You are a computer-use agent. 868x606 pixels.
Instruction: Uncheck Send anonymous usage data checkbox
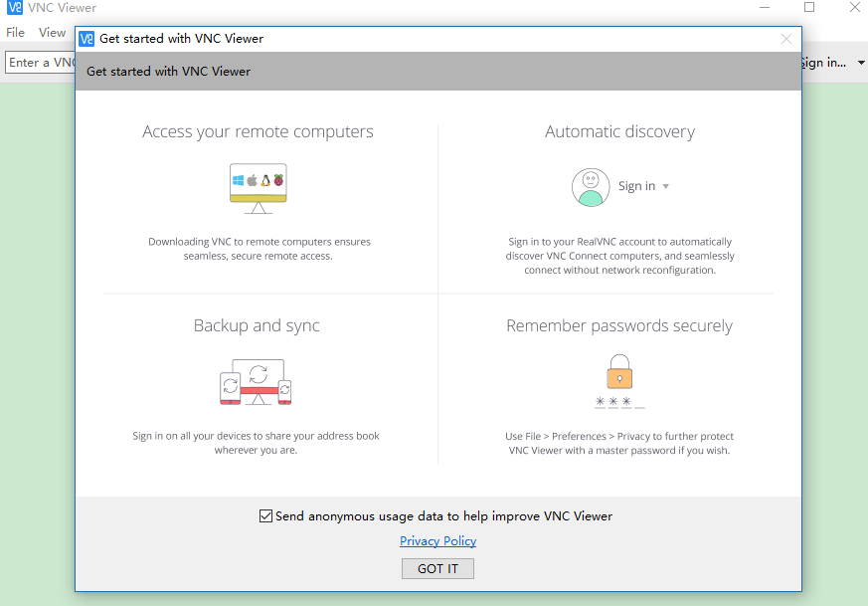point(265,516)
